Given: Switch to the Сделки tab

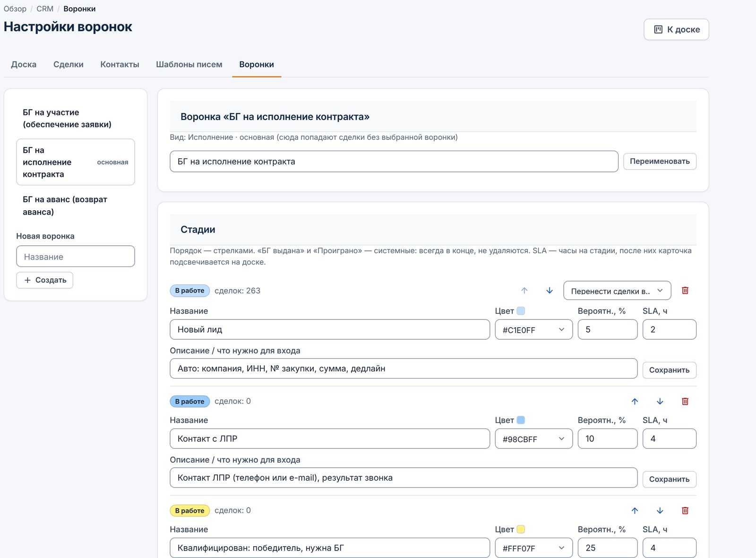Looking at the screenshot, I should (69, 64).
